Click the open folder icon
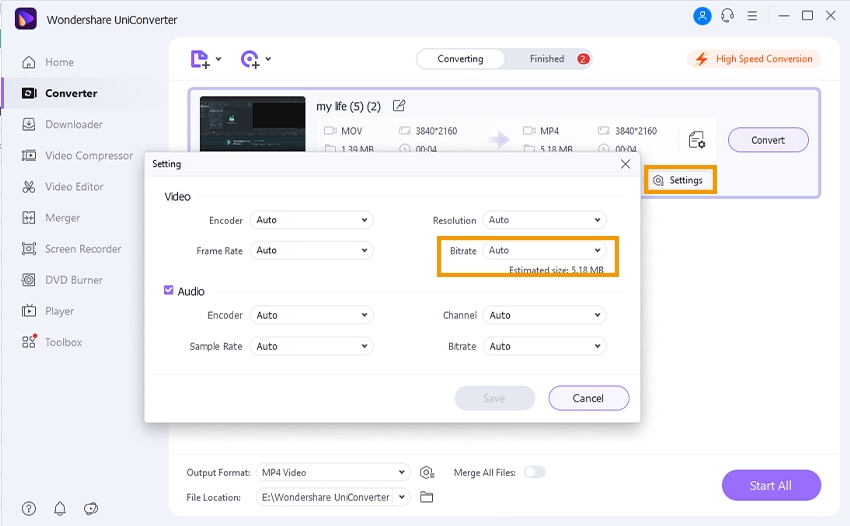The width and height of the screenshot is (850, 526). coord(427,497)
